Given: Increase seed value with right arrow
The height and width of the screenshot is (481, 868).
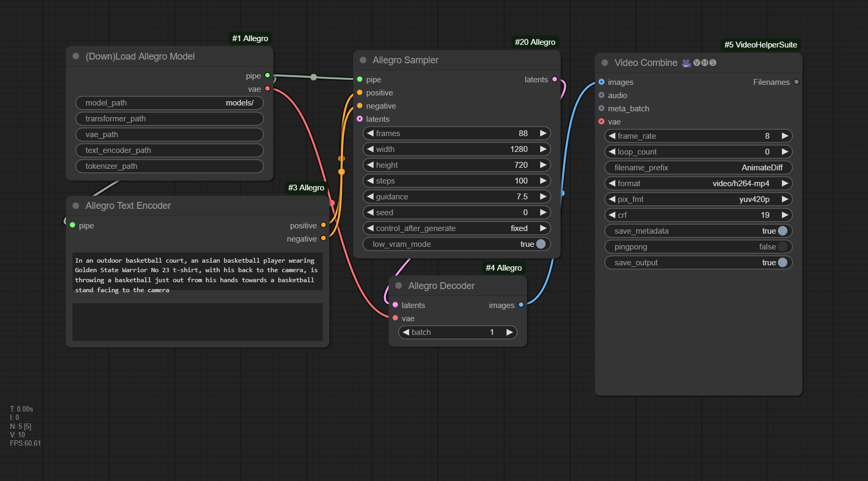Looking at the screenshot, I should point(543,213).
